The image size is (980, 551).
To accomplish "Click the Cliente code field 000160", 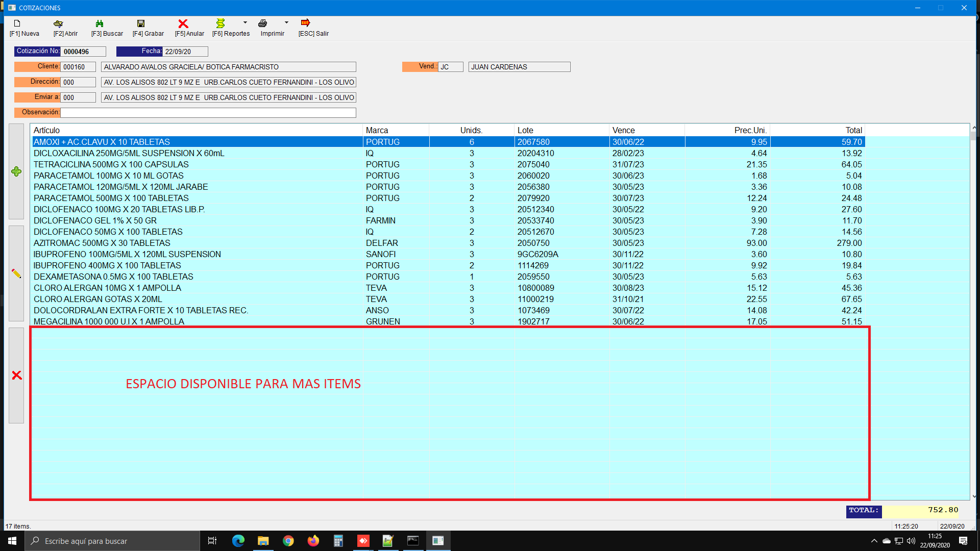I will tap(78, 67).
